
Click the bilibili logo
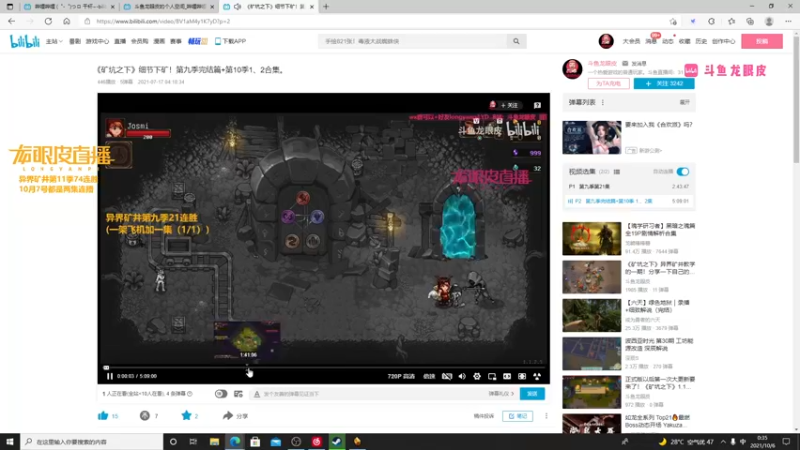pos(24,41)
